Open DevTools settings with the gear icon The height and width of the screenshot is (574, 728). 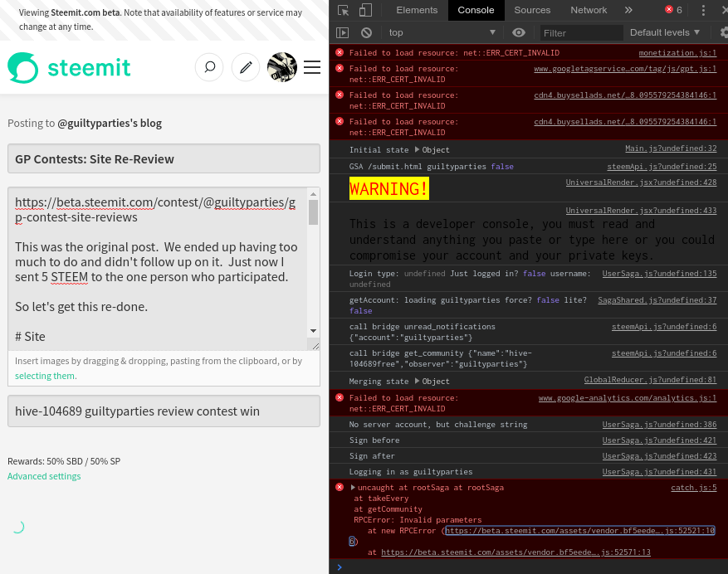(721, 32)
